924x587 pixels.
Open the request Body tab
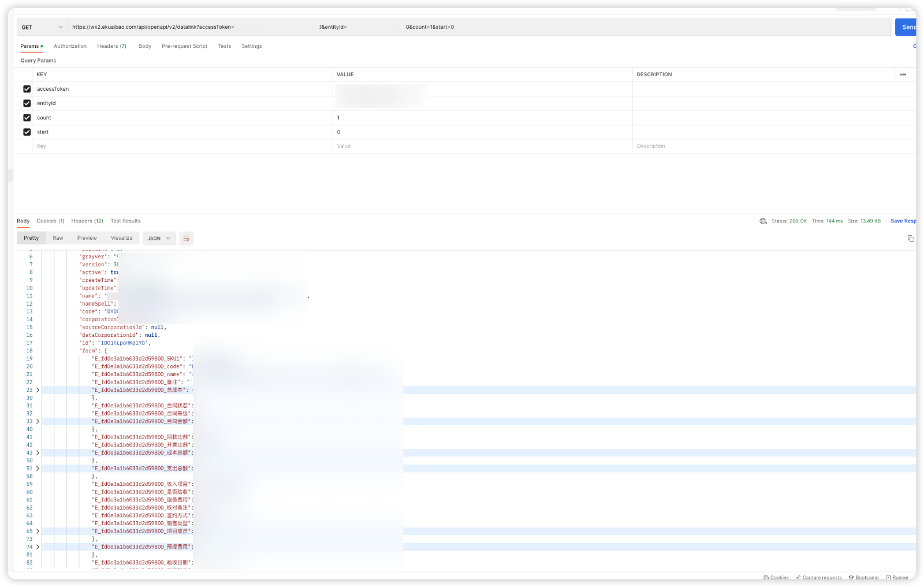click(x=145, y=46)
